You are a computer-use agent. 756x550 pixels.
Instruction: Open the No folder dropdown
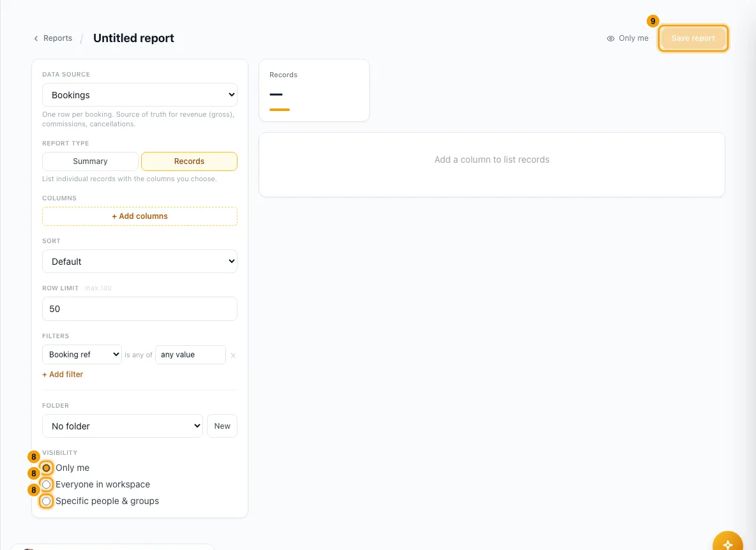123,426
